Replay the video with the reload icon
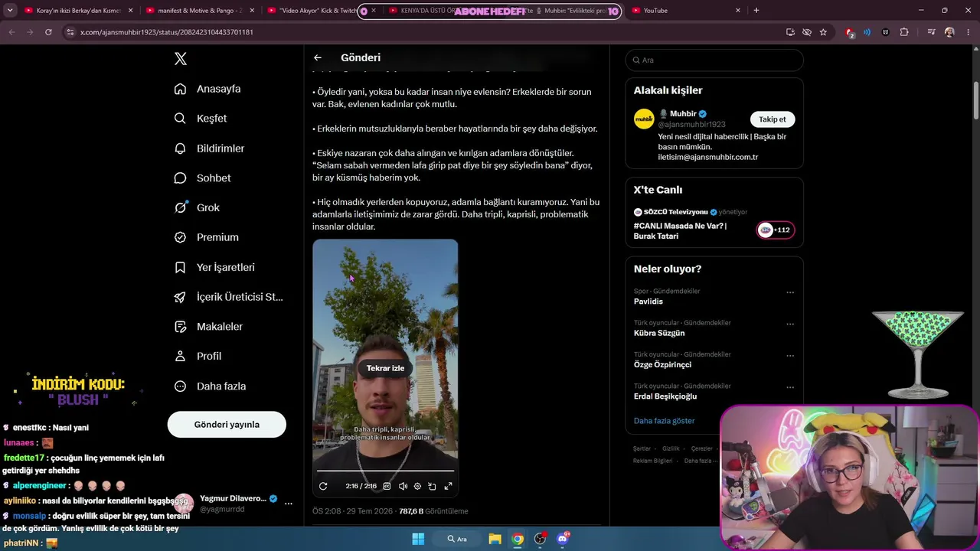Image resolution: width=980 pixels, height=551 pixels. (323, 486)
